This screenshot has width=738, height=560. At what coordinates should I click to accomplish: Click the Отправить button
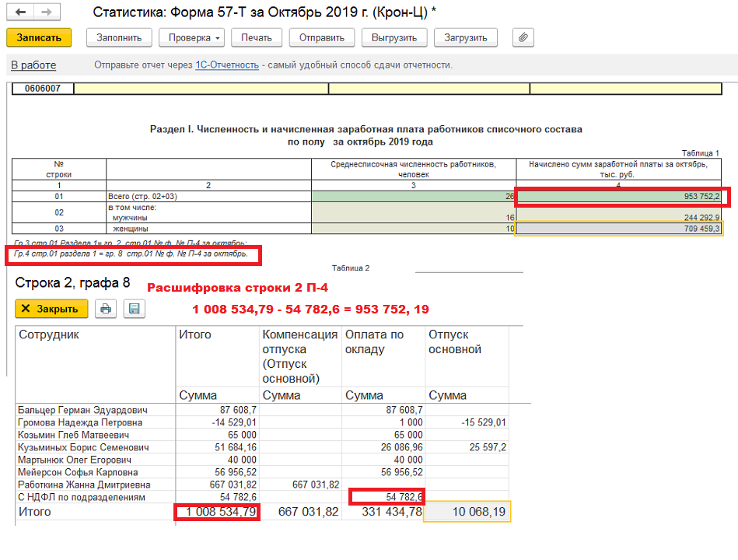tap(322, 37)
